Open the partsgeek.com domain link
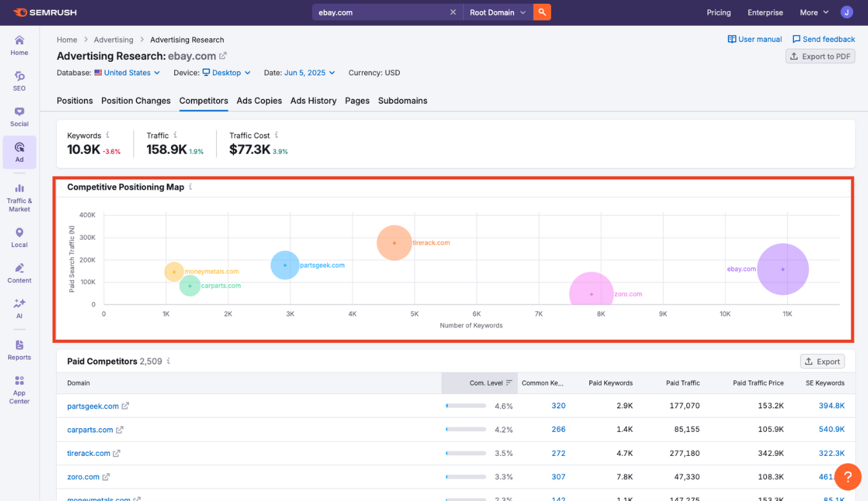Image resolution: width=868 pixels, height=501 pixels. [x=93, y=406]
